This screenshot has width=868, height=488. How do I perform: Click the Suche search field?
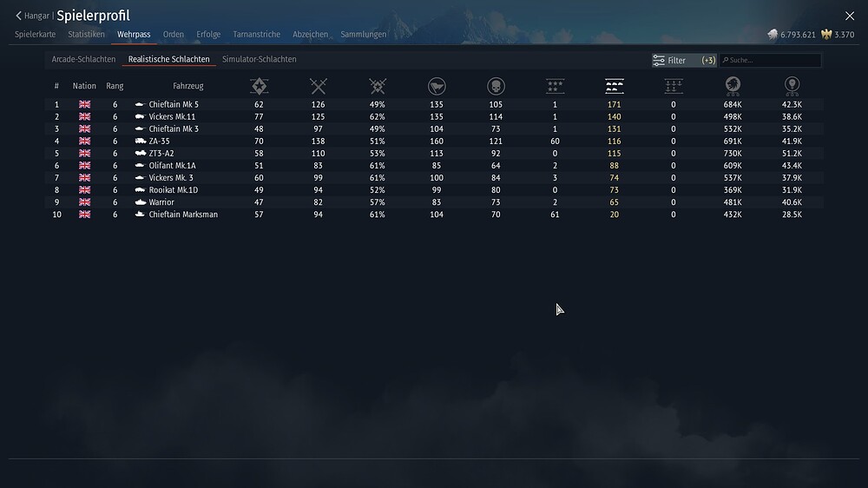coord(773,61)
